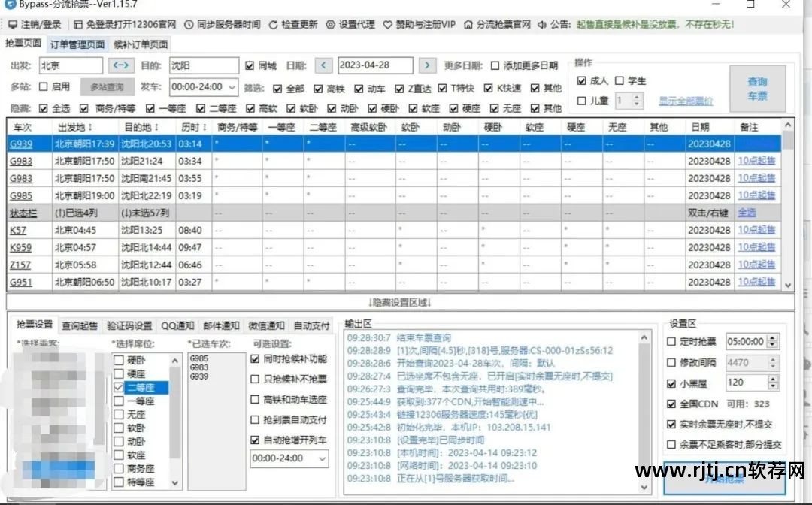The image size is (812, 505).
Task: Open 查询起售 settings tab
Action: (x=79, y=325)
